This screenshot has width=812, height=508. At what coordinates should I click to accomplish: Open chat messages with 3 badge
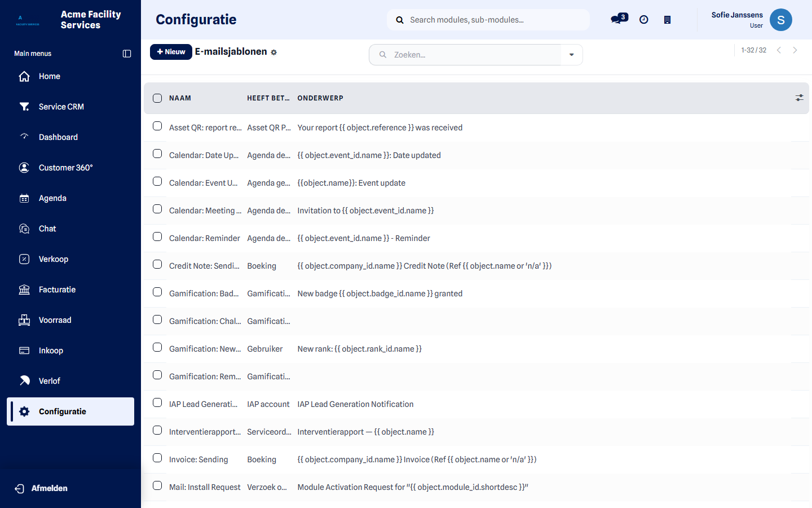coord(619,19)
